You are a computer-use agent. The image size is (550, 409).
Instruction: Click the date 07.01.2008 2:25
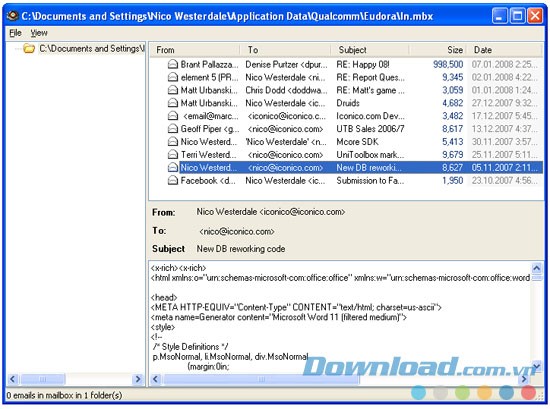pyautogui.click(x=504, y=65)
